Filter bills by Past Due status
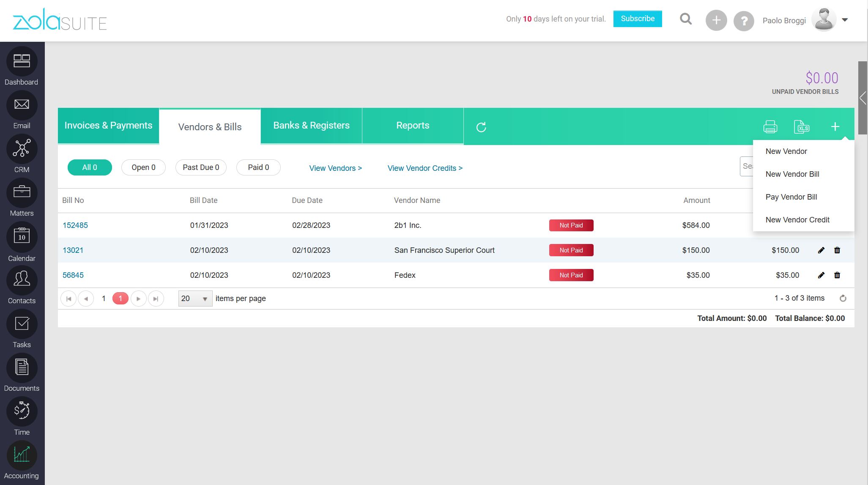The image size is (868, 485). tap(201, 167)
